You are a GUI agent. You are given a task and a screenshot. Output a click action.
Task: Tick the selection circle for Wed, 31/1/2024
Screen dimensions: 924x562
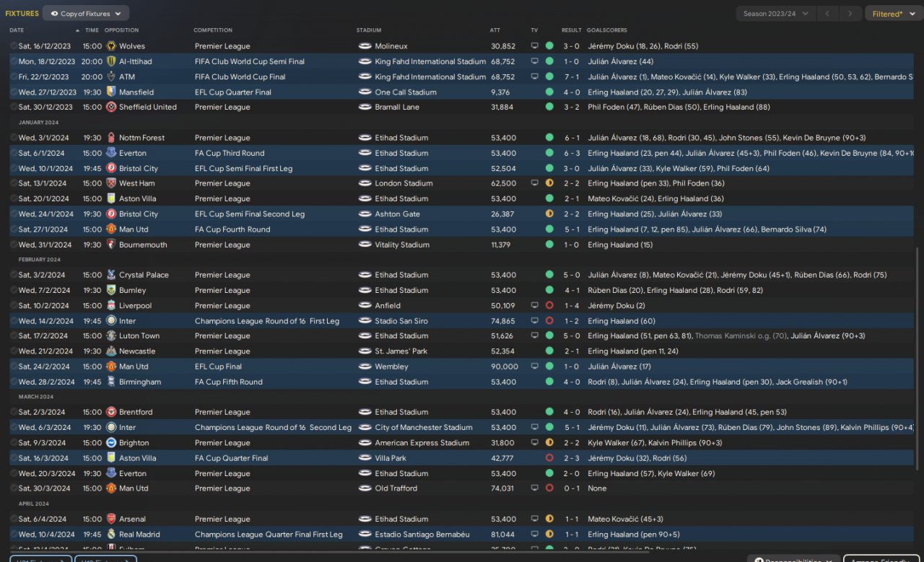(x=14, y=245)
